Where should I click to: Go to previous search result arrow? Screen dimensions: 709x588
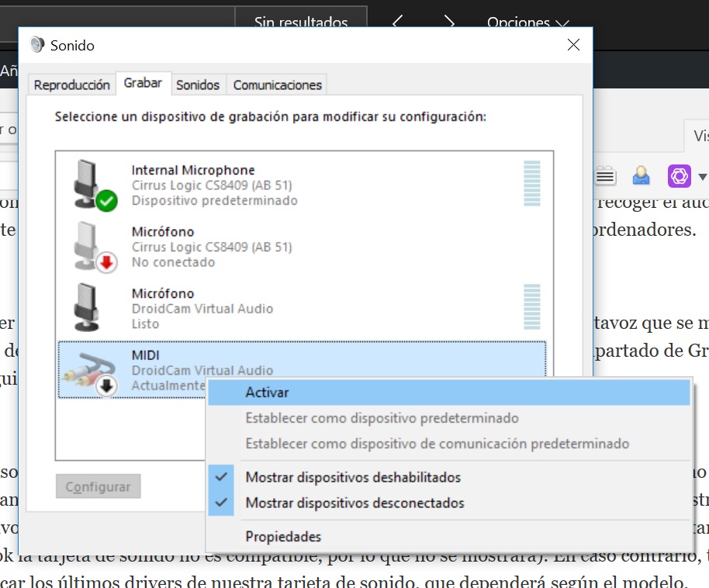[x=397, y=22]
